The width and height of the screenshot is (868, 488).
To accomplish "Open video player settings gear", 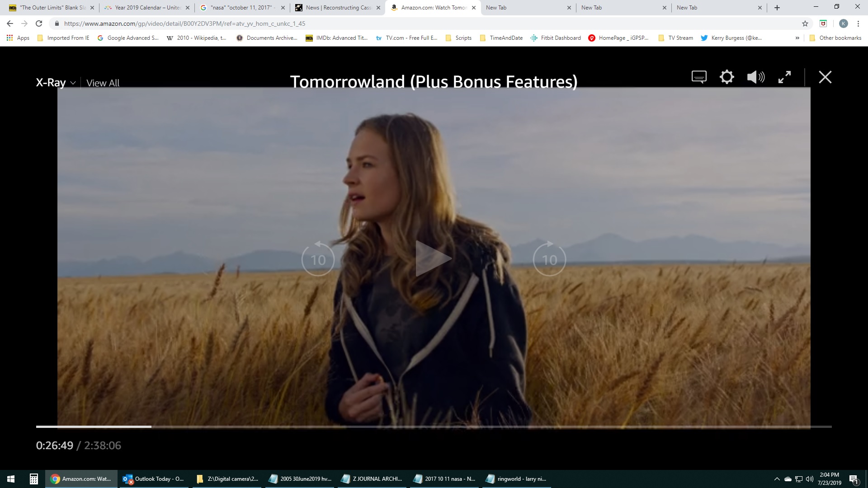I will (x=726, y=77).
